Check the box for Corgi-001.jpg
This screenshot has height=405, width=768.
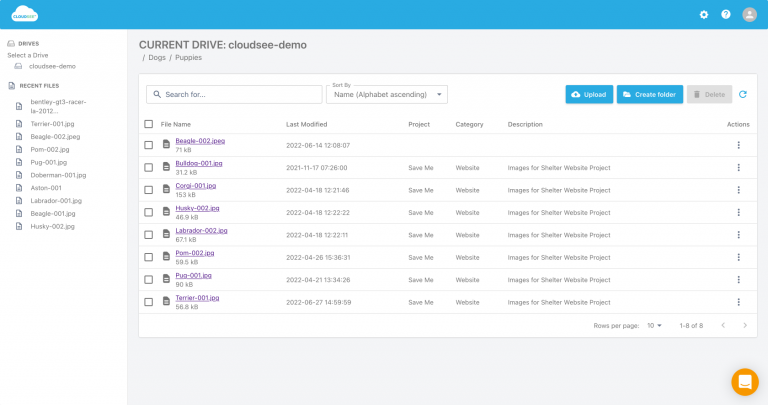(x=149, y=190)
